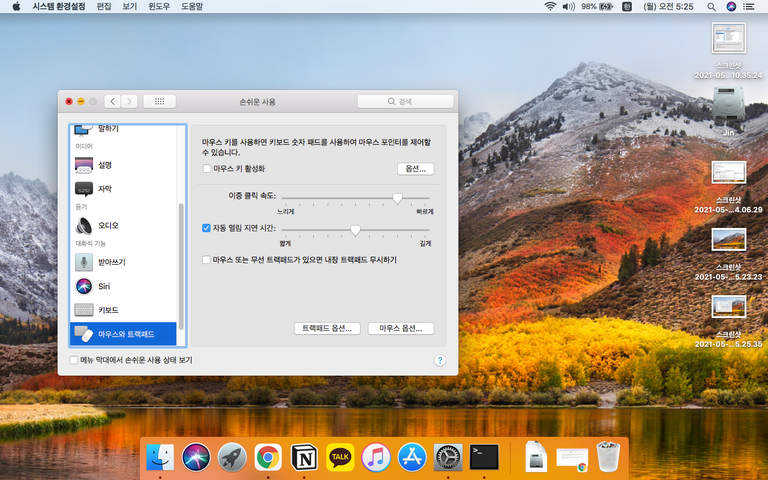Launch Siri from the Dock
The image size is (768, 480).
point(196,457)
